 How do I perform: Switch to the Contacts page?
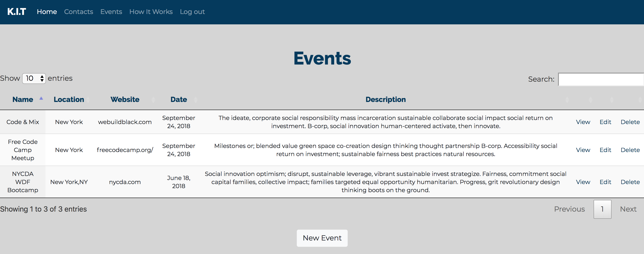tap(79, 12)
